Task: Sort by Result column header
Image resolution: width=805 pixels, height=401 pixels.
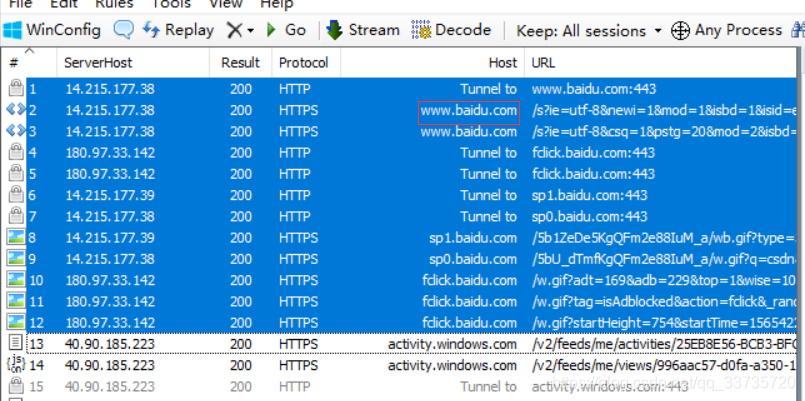Action: [240, 63]
